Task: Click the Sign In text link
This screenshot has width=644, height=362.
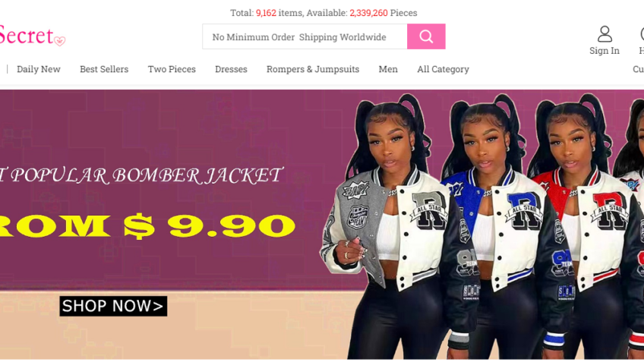Action: coord(605,51)
